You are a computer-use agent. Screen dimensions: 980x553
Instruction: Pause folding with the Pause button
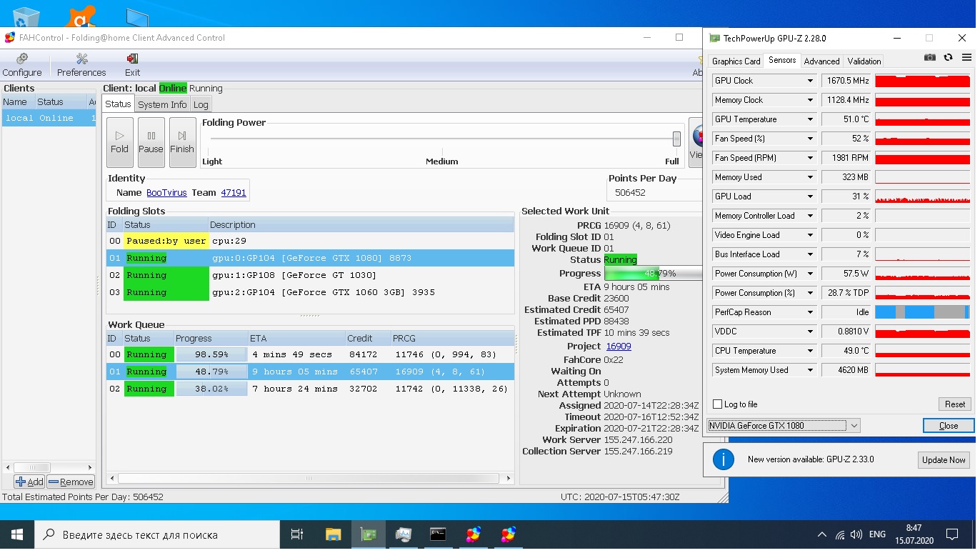(151, 142)
